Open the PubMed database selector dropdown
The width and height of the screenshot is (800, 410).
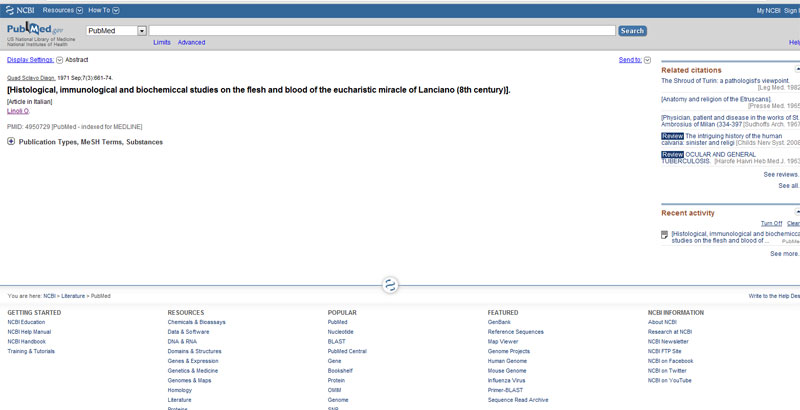pos(116,31)
